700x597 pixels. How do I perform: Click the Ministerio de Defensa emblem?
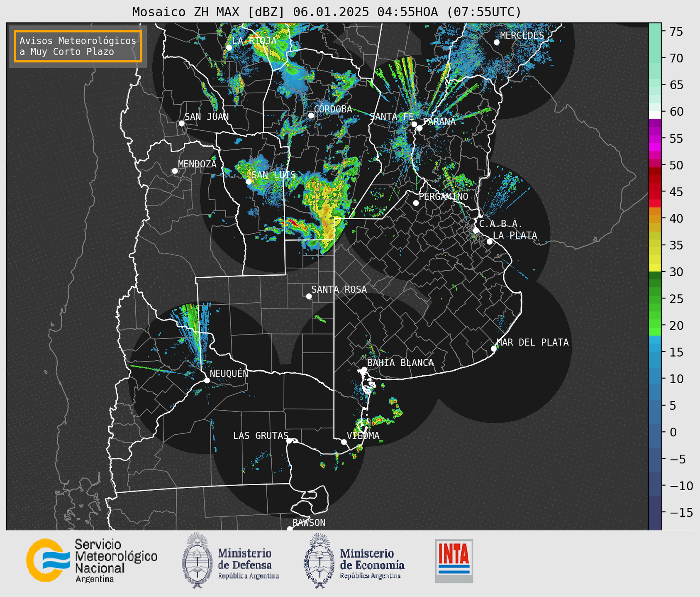[x=197, y=560]
